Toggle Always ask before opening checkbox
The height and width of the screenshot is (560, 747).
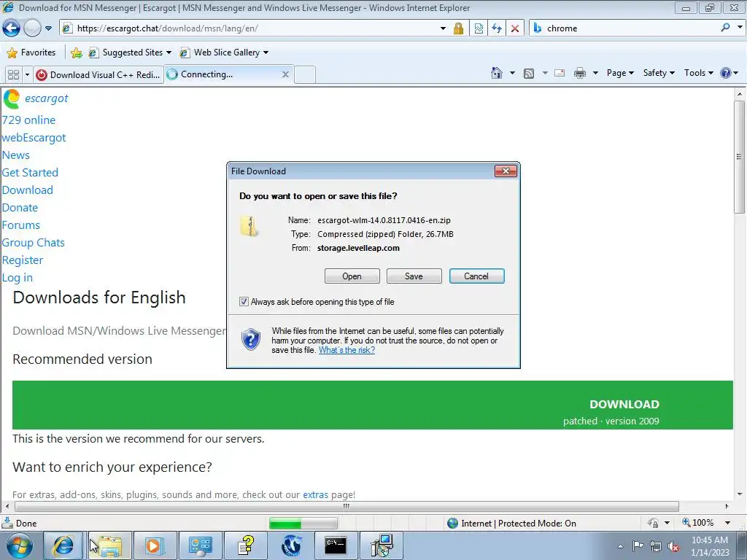[244, 301]
